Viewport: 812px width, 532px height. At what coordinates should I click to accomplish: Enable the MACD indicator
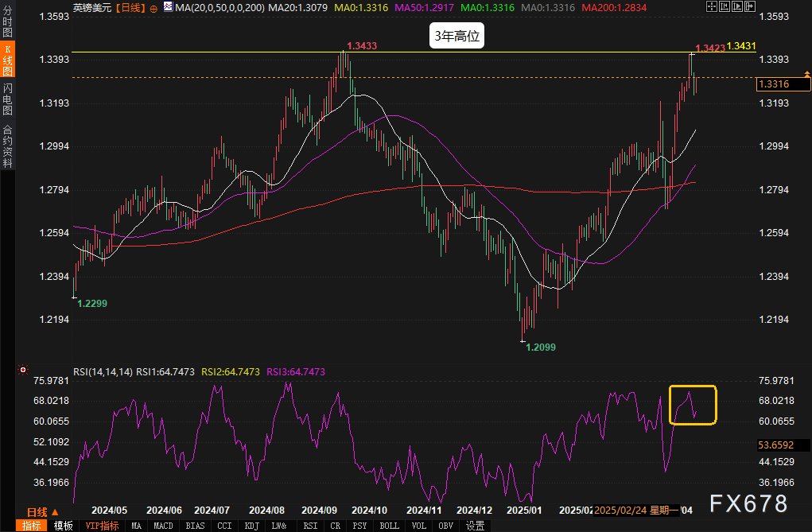pyautogui.click(x=163, y=526)
